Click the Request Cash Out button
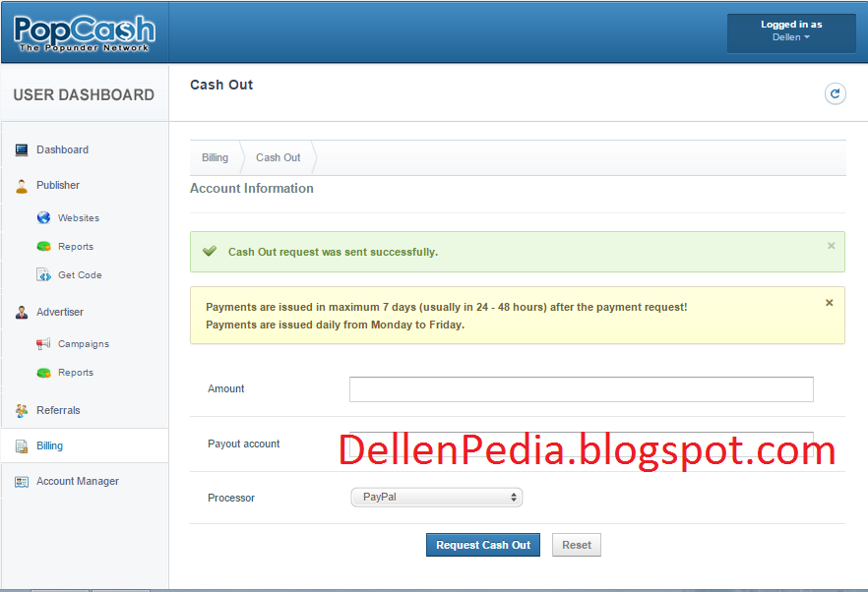The width and height of the screenshot is (868, 592). tap(482, 545)
